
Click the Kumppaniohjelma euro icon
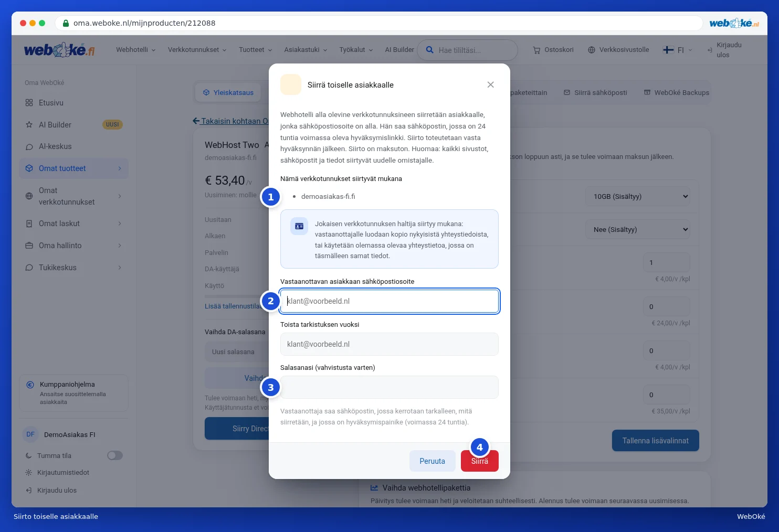pos(30,385)
